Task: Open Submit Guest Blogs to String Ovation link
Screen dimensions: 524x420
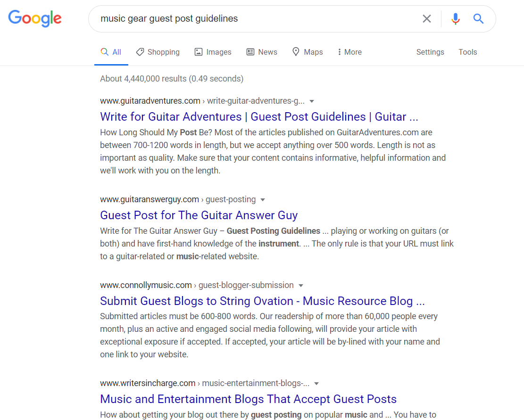Action: coord(262,301)
